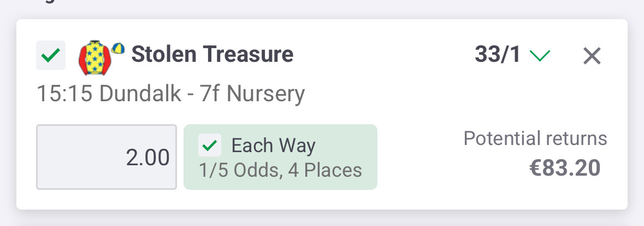Image resolution: width=644 pixels, height=226 pixels.
Task: Click the 4 Places terms text
Action: tap(324, 171)
